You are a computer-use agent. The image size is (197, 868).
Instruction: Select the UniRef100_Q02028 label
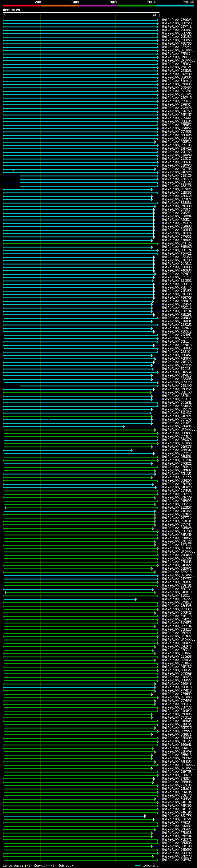pos(177,108)
